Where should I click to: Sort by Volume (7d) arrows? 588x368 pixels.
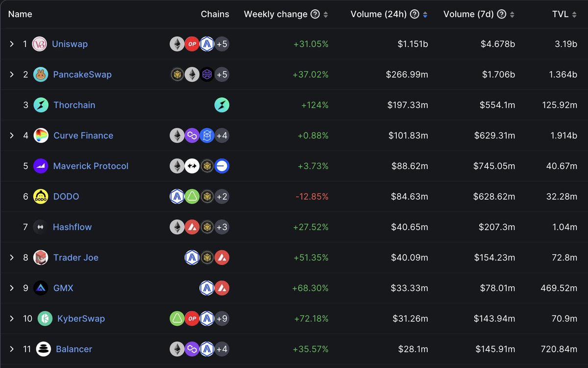pos(512,15)
